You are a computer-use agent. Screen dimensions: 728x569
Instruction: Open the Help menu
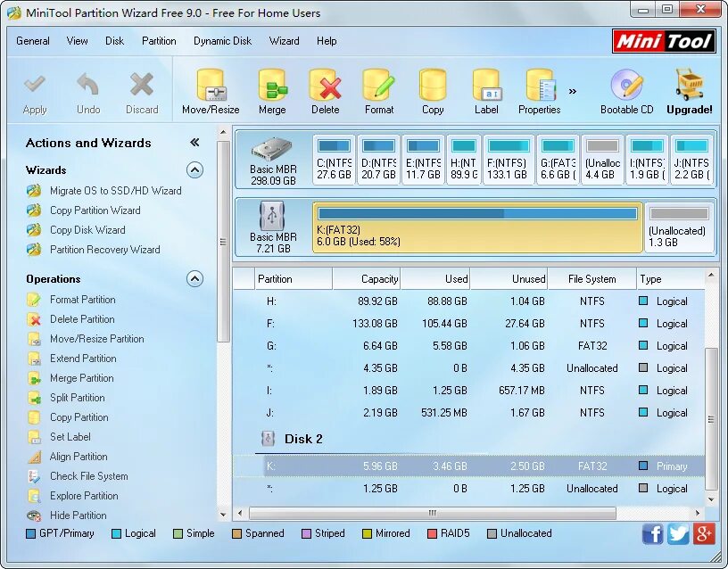click(327, 41)
